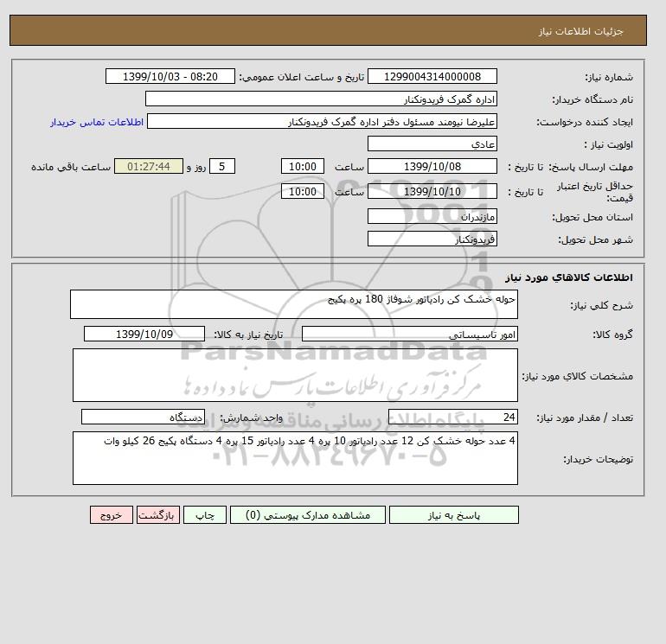The height and width of the screenshot is (644, 666).
Task: Click the ساعت باقی مانده text
Action: pyautogui.click(x=71, y=167)
